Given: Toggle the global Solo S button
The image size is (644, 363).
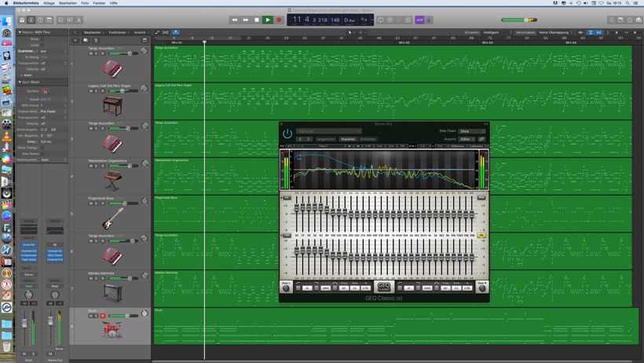Looking at the screenshot, I should [96, 40].
